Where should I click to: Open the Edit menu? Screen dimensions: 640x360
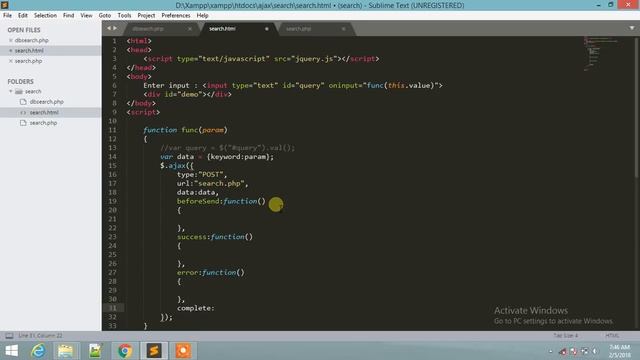pos(23,16)
